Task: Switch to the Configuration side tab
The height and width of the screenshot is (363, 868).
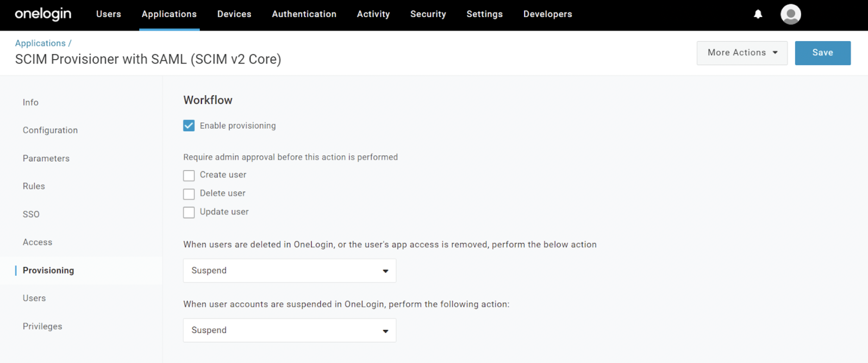Action: (x=50, y=130)
